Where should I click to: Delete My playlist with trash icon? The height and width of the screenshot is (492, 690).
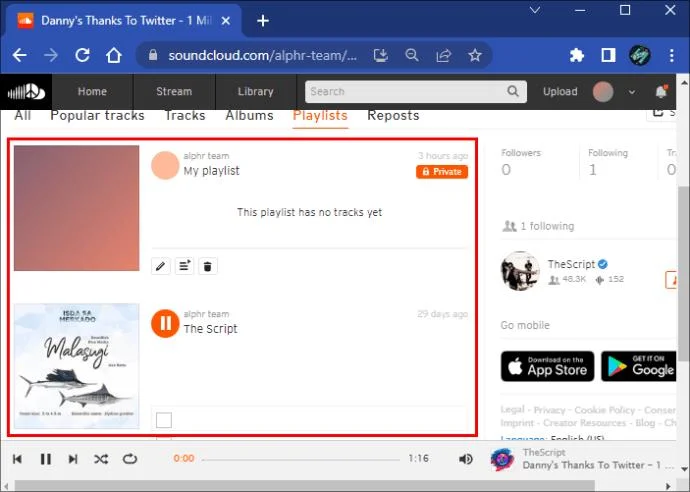(208, 266)
